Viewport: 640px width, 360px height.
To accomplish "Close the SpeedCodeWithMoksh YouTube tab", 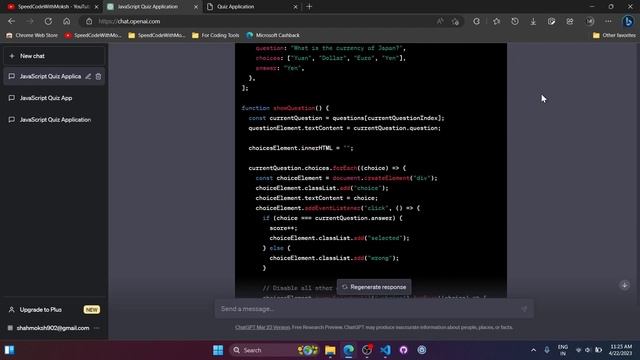I will coord(96,7).
